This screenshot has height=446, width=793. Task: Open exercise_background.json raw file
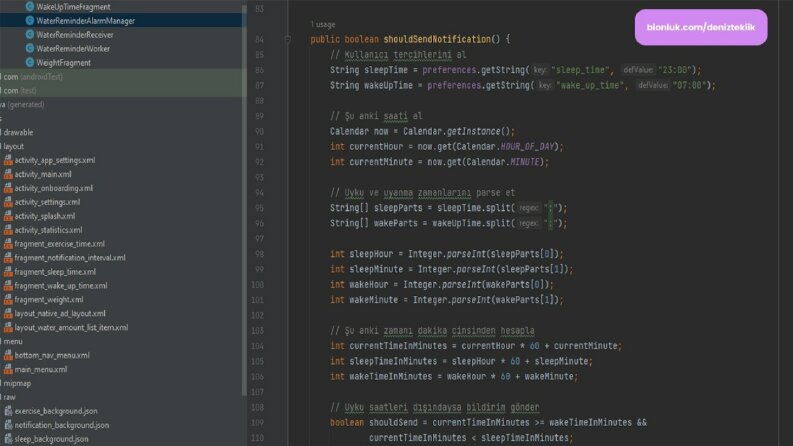coord(56,411)
